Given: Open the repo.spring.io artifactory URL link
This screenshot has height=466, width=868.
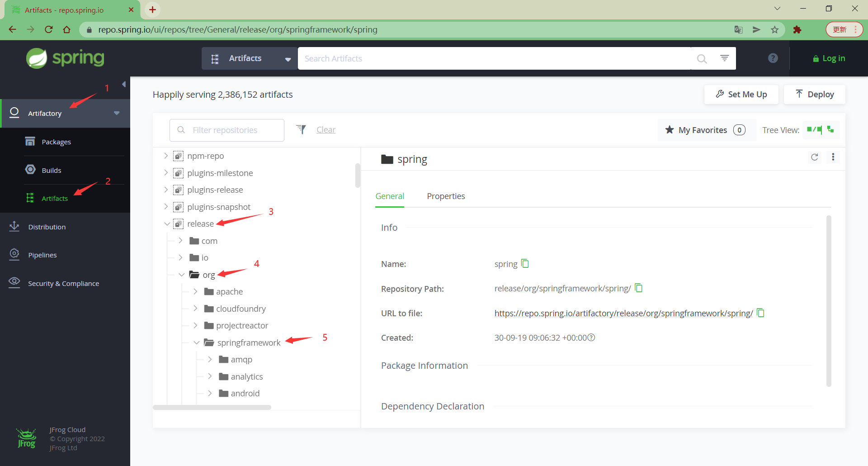Looking at the screenshot, I should [x=623, y=313].
